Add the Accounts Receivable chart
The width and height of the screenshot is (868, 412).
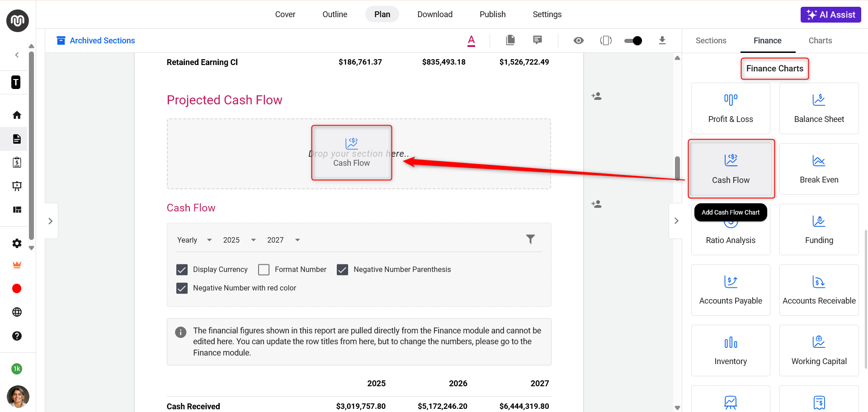point(819,290)
